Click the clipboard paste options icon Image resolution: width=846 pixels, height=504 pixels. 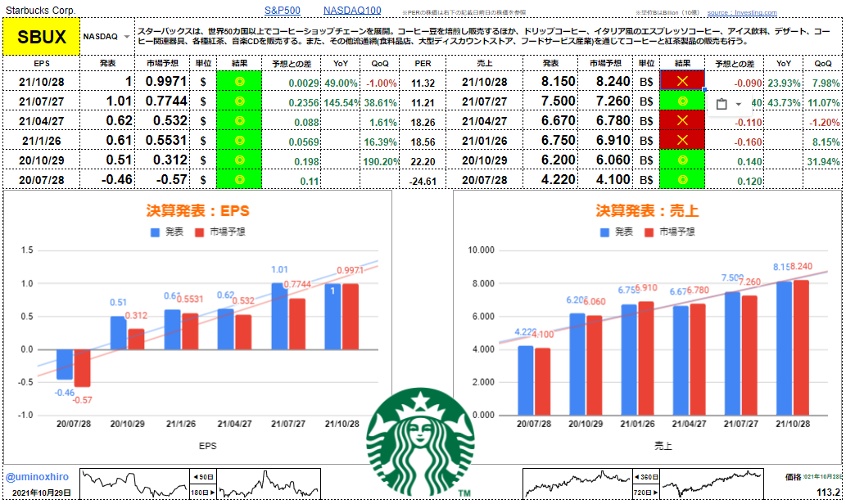point(722,104)
